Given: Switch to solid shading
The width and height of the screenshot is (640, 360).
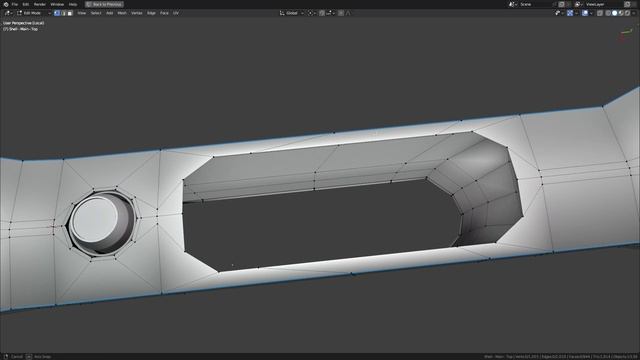Looking at the screenshot, I should coord(615,13).
